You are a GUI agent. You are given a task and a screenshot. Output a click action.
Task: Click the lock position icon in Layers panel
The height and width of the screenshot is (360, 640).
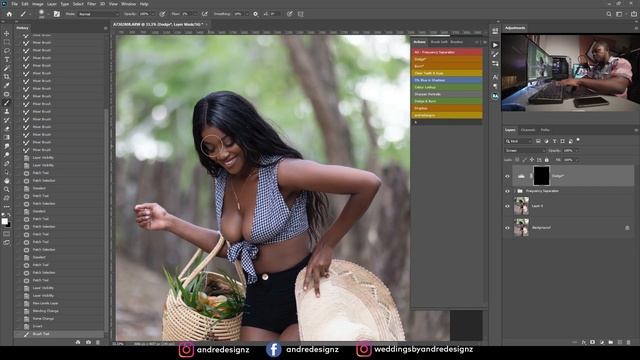[x=532, y=160]
